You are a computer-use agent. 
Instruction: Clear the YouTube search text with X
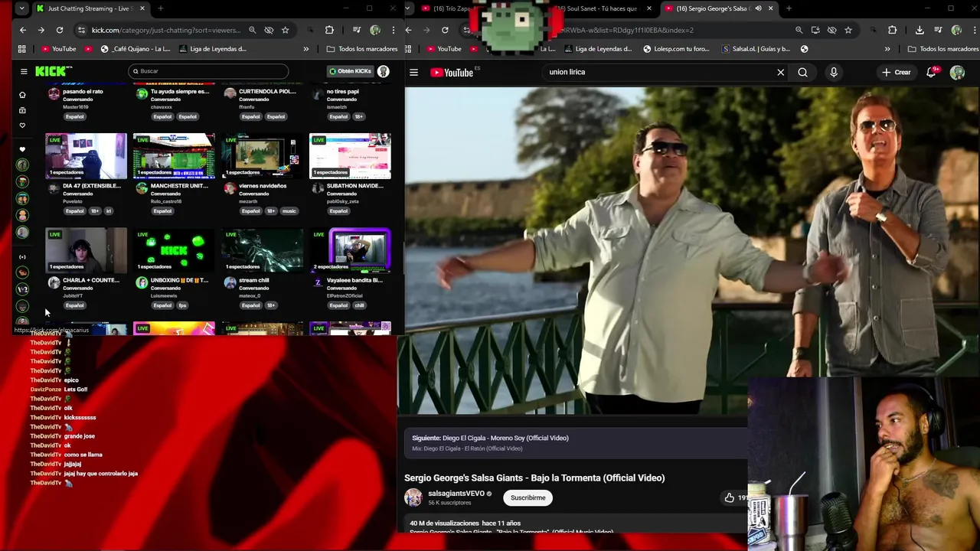780,73
